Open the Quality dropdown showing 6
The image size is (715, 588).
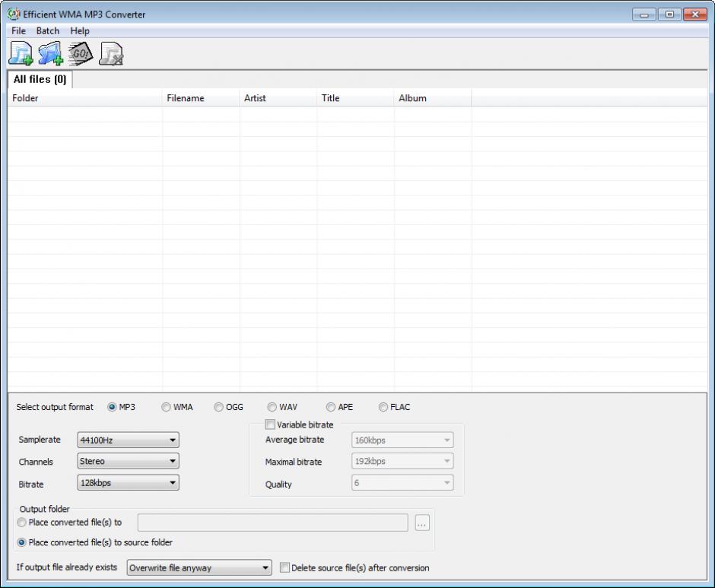[402, 482]
